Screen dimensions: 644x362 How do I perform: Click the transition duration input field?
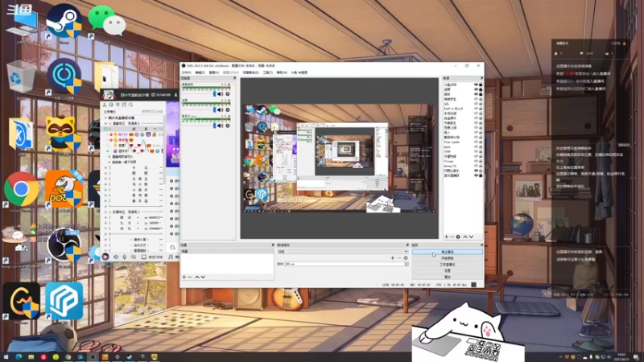[x=345, y=264]
